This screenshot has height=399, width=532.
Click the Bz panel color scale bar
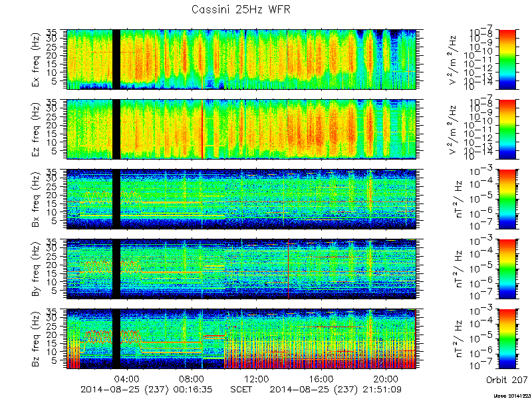point(507,339)
